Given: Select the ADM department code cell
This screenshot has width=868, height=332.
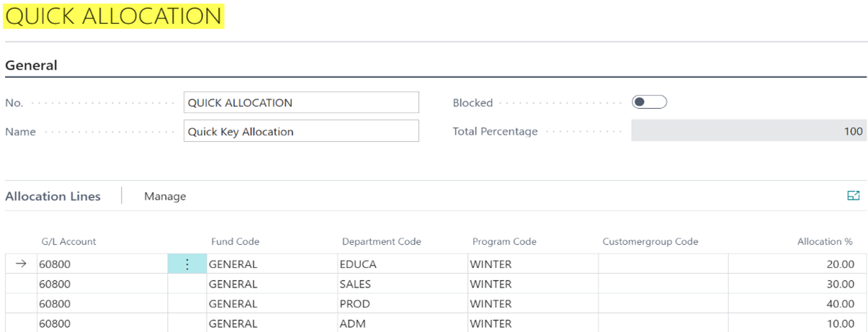Looking at the screenshot, I should tap(402, 324).
